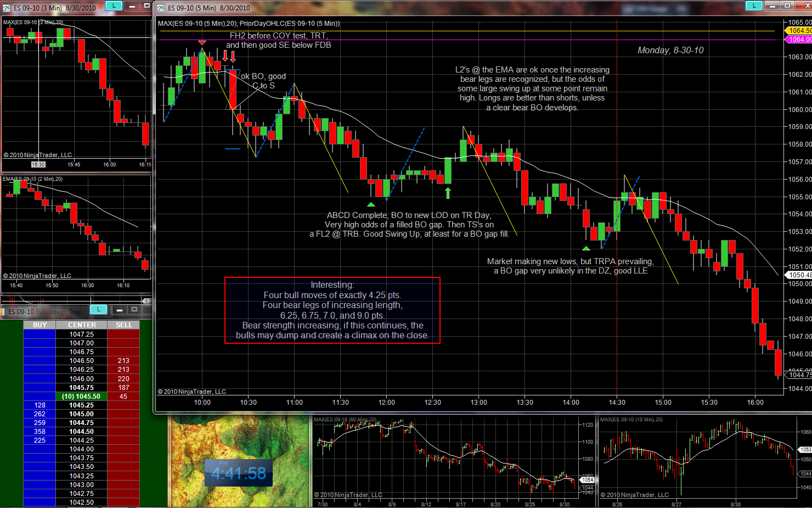Viewport: 812px width, 508px height.
Task: Click the SELL column header
Action: [x=123, y=325]
